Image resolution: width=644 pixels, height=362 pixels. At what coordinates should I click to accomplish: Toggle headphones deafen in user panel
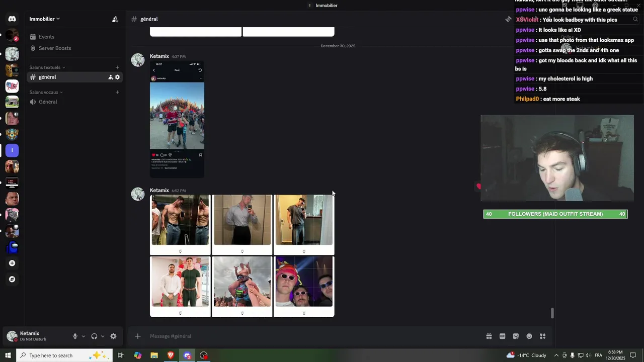coord(94,336)
